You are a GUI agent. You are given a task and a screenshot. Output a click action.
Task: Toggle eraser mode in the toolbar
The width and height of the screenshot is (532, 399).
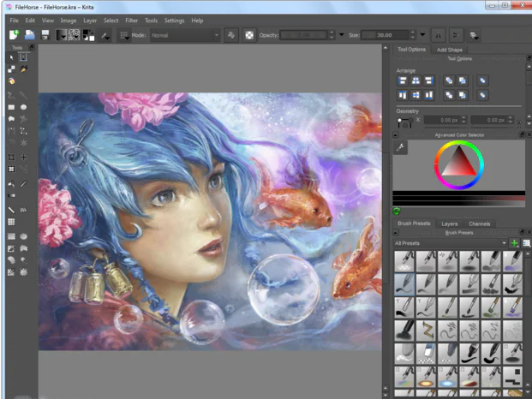(x=231, y=35)
